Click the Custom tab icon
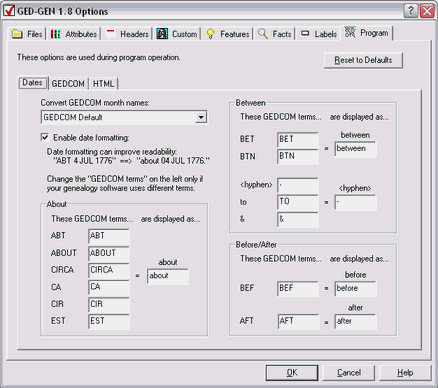 [x=162, y=34]
